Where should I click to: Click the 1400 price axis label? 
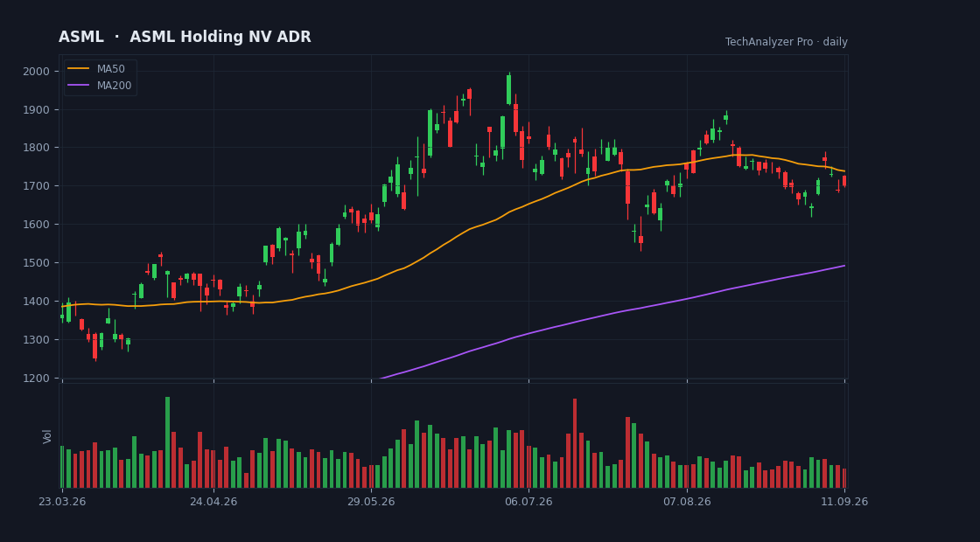point(37,302)
